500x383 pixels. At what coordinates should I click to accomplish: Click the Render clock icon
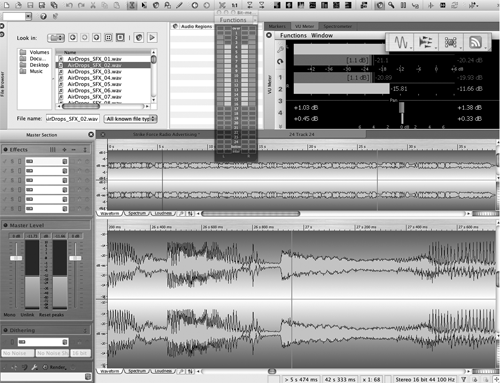click(x=45, y=367)
